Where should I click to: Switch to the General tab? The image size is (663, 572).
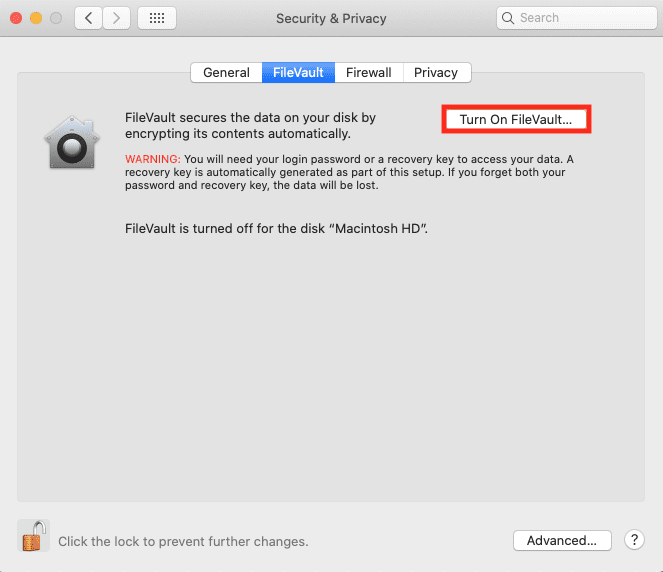[x=226, y=73]
